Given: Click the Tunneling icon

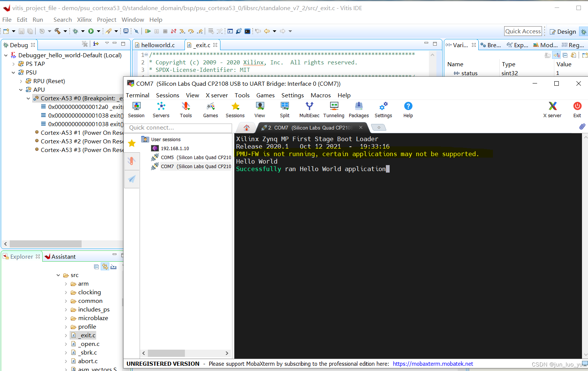Looking at the screenshot, I should click(334, 110).
